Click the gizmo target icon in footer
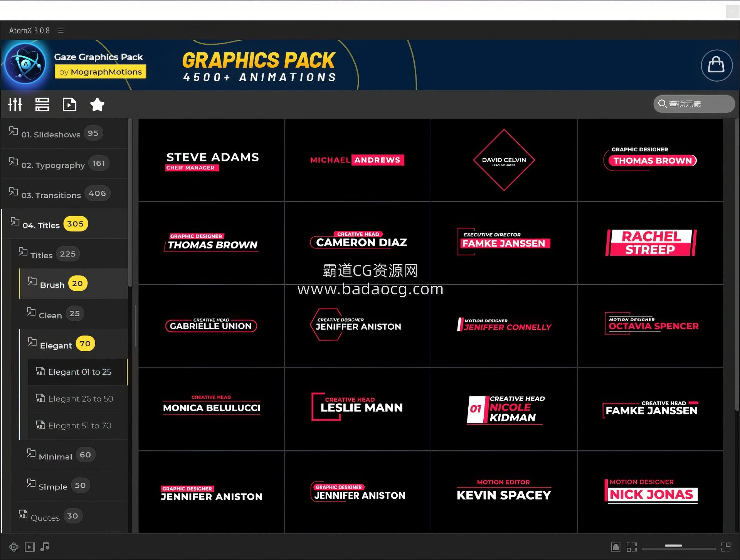 click(14, 547)
